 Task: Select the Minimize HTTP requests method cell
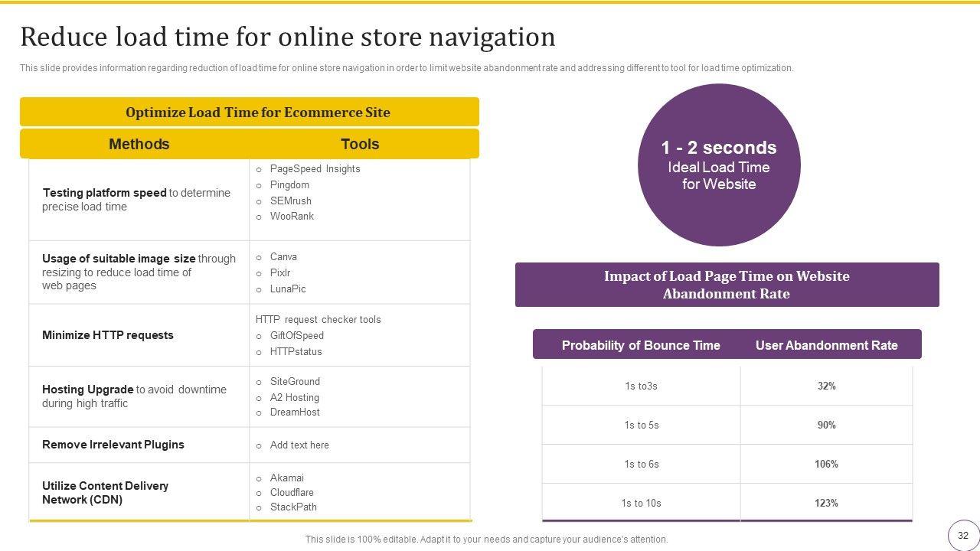click(x=108, y=335)
